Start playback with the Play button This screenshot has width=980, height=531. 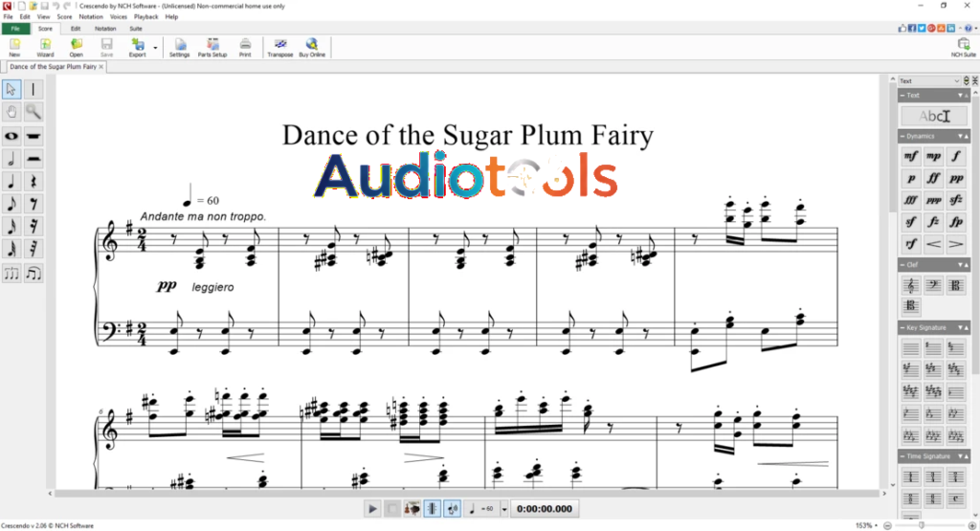coord(372,508)
